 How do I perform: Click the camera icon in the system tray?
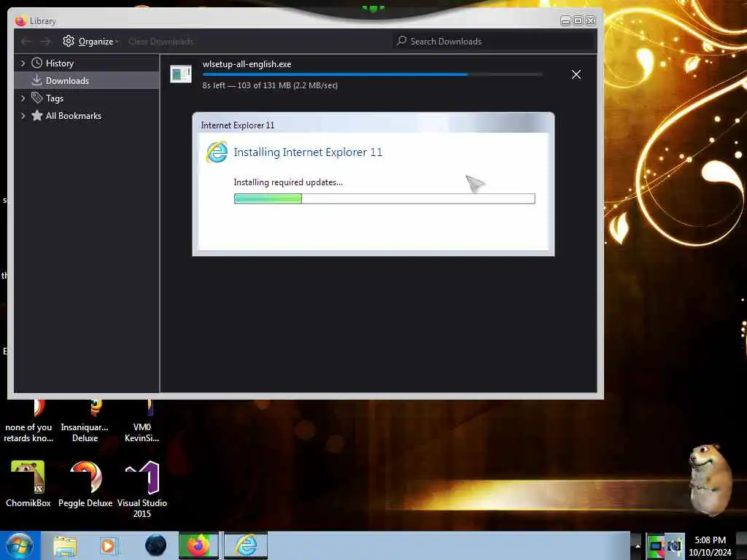(675, 546)
